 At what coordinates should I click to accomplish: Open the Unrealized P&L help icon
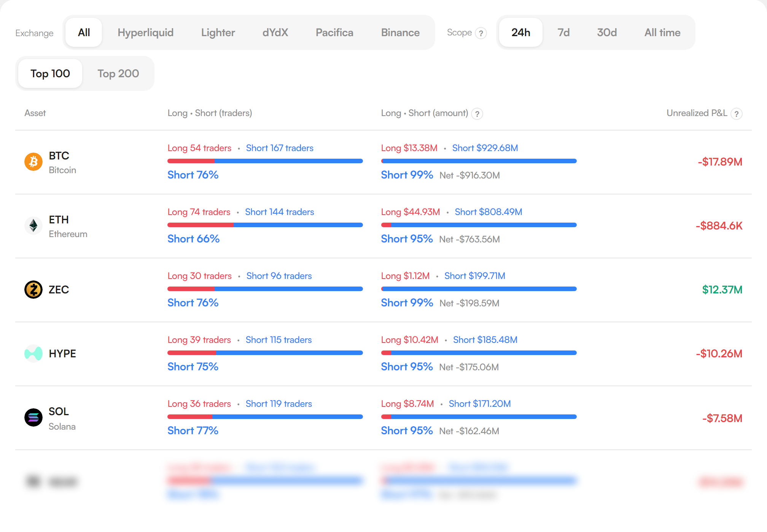[737, 114]
